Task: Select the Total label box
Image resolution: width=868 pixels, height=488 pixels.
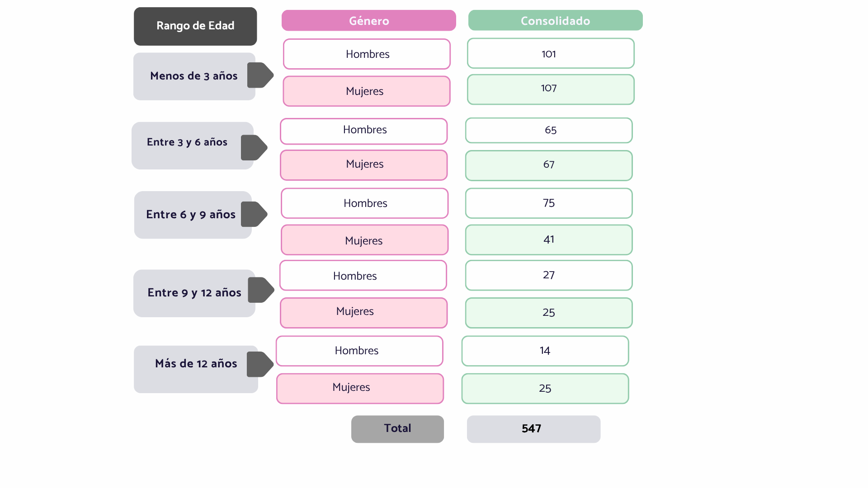Action: (397, 429)
